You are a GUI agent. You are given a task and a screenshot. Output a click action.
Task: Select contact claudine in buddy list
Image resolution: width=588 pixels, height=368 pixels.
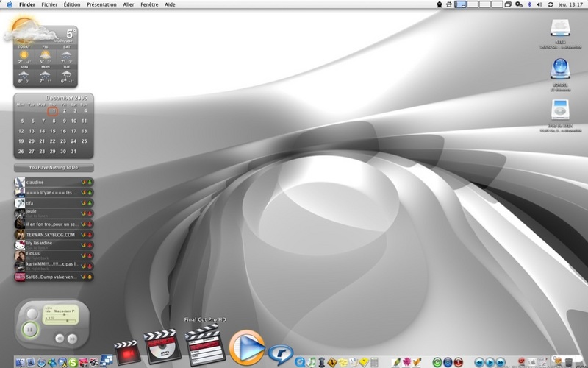pos(54,182)
